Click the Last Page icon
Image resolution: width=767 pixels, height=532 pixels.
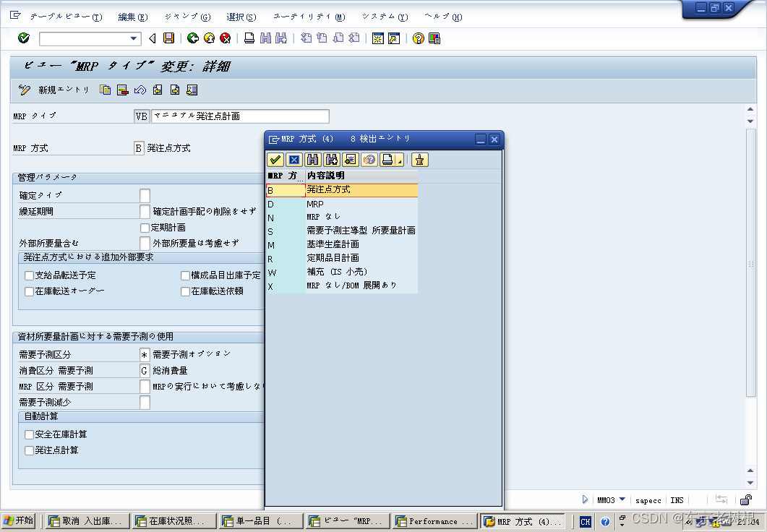354,38
